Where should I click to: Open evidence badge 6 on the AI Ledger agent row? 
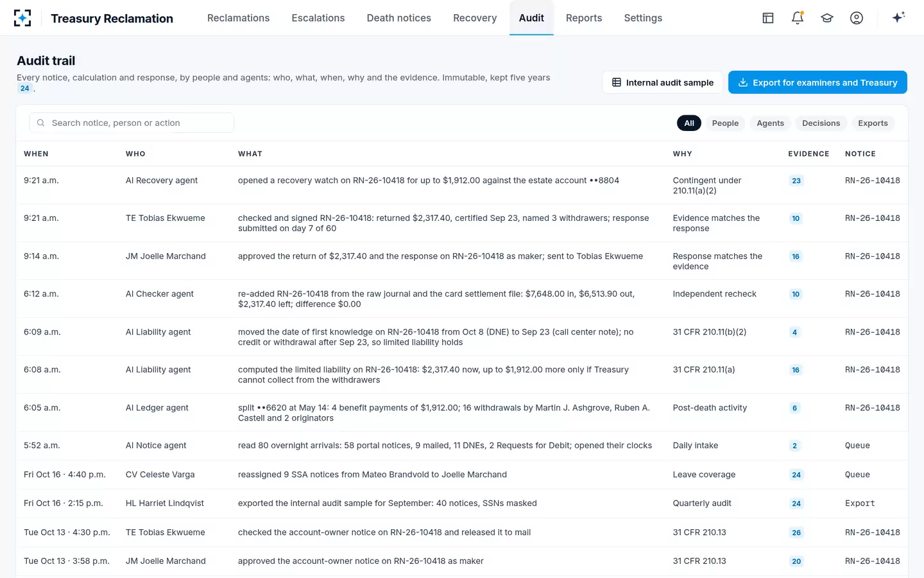(x=794, y=408)
